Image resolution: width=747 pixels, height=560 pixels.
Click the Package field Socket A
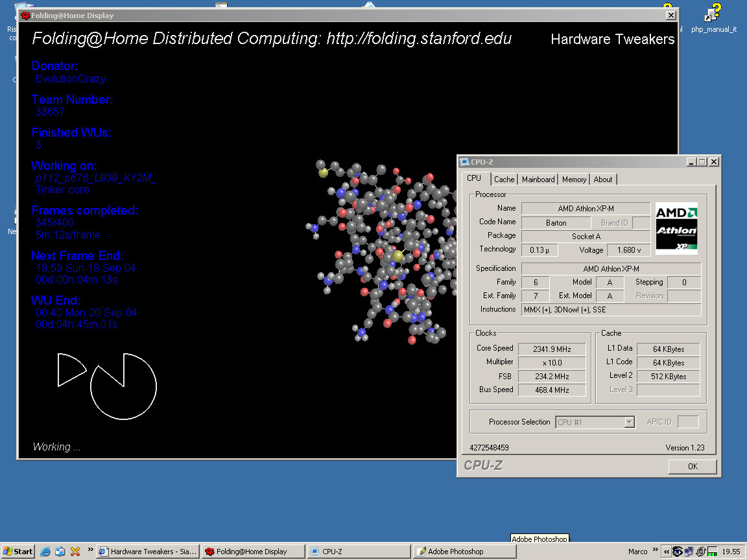[x=586, y=236]
